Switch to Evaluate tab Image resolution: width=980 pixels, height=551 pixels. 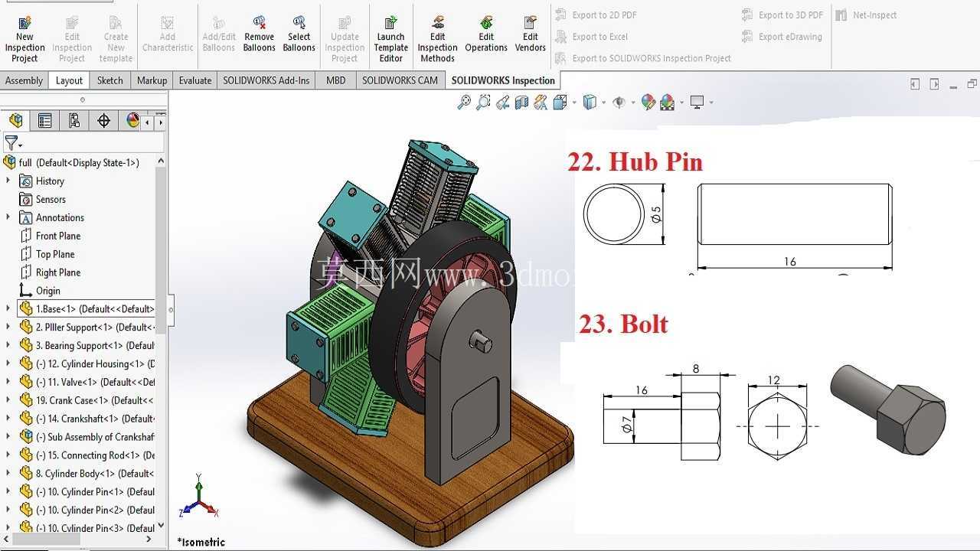point(195,80)
